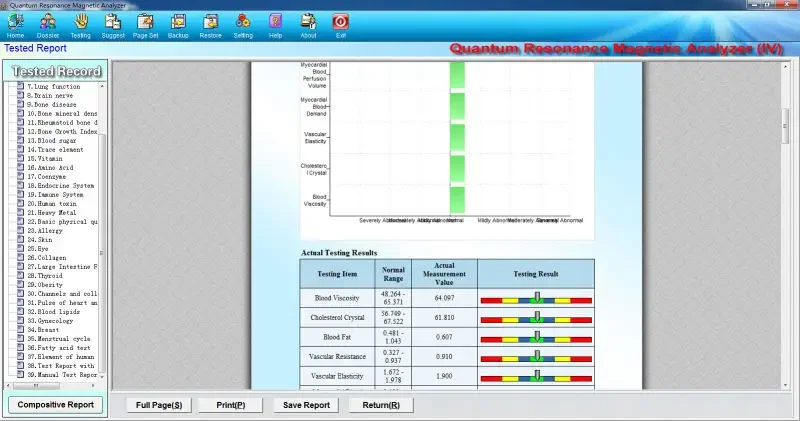Click the Backup icon

coord(178,26)
